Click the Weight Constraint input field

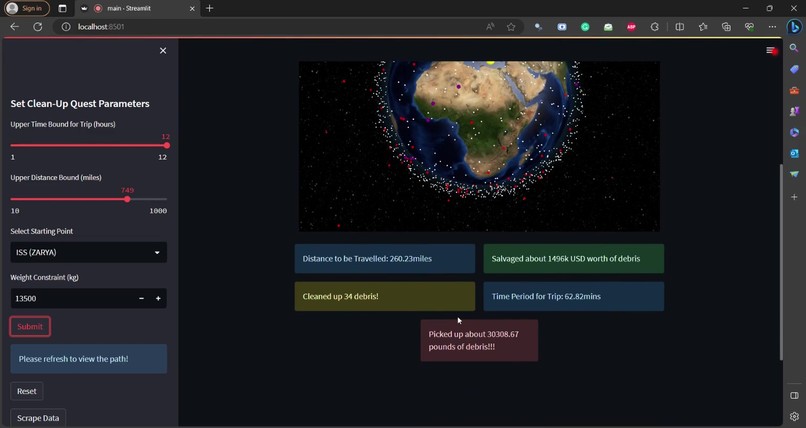(x=72, y=299)
